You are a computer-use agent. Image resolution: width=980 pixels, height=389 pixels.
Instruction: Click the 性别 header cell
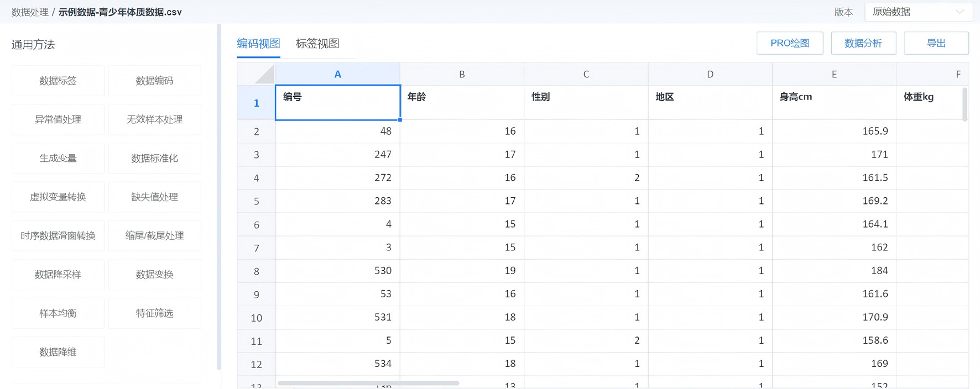pyautogui.click(x=586, y=102)
